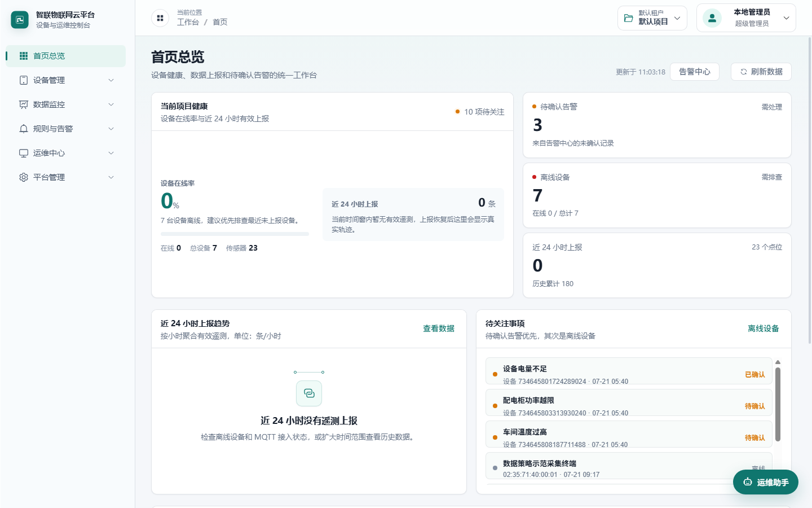Click the 告警中心 button

[x=695, y=72]
